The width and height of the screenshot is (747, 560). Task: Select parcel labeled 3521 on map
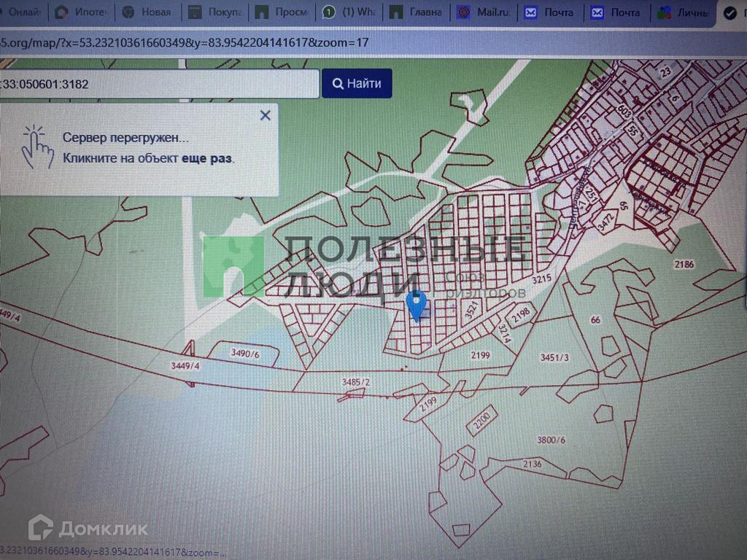click(x=471, y=309)
